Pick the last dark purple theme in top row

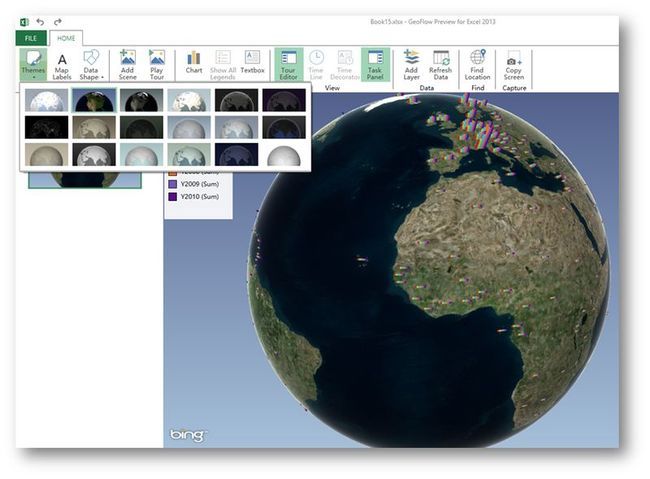tap(284, 100)
